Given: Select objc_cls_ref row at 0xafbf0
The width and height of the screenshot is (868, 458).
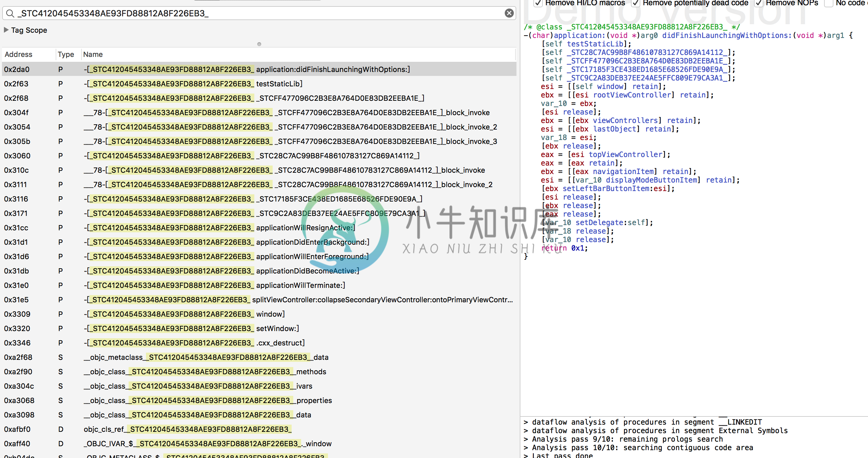Looking at the screenshot, I should pyautogui.click(x=259, y=429).
